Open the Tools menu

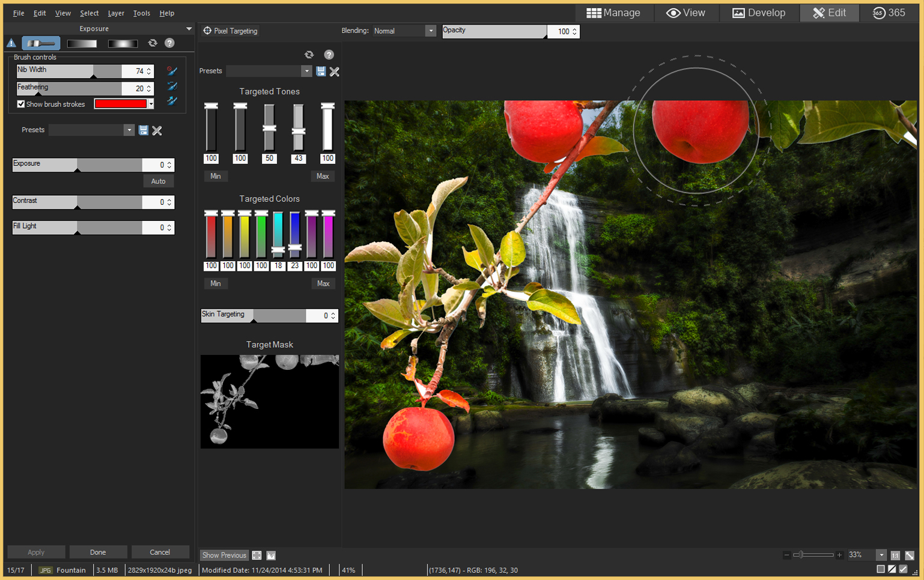(142, 13)
